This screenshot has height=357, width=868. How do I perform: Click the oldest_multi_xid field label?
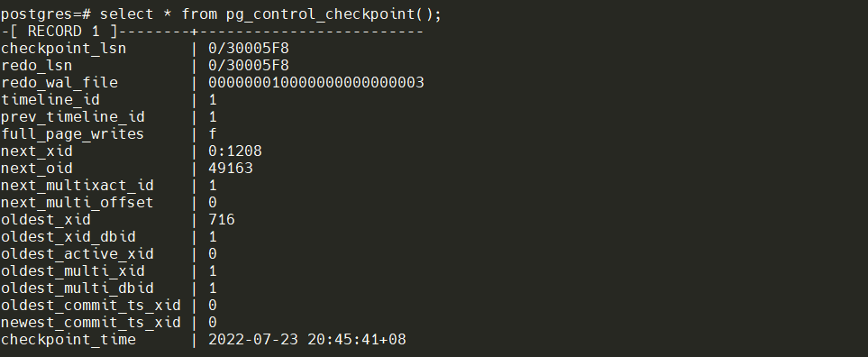[x=72, y=271]
